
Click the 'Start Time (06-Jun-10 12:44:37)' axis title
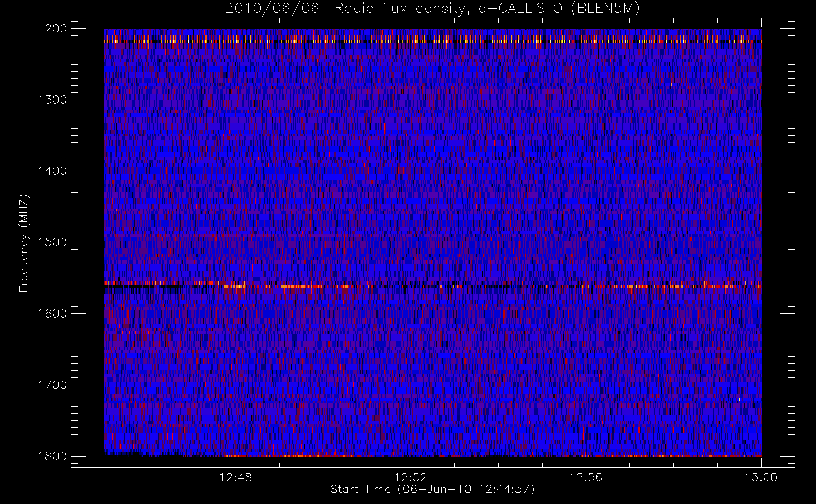pyautogui.click(x=432, y=489)
